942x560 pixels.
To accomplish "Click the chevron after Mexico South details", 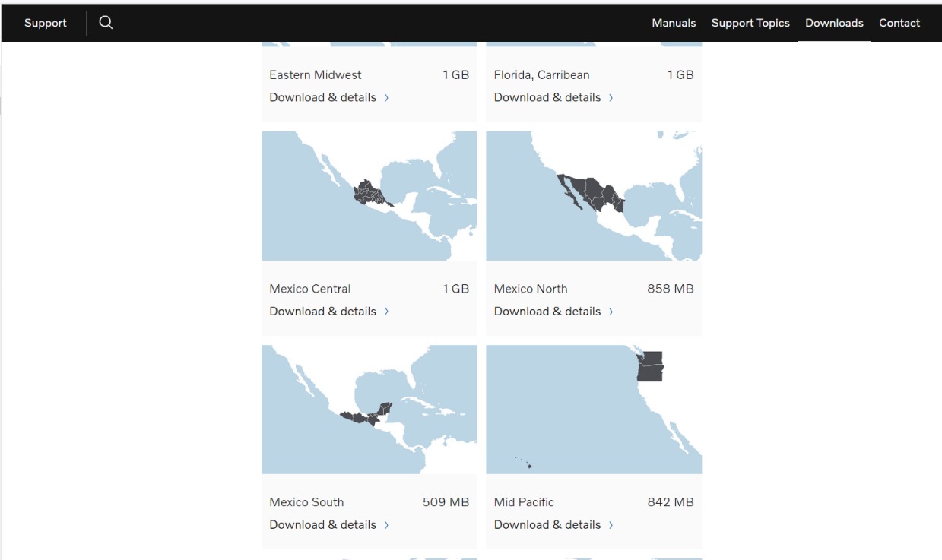I will (x=386, y=525).
